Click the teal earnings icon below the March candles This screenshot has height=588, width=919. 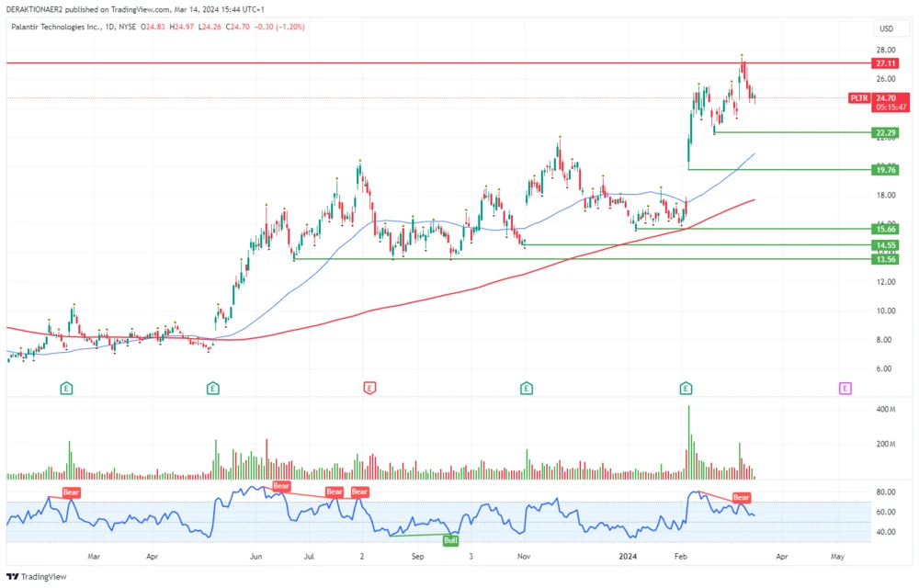pyautogui.click(x=65, y=388)
